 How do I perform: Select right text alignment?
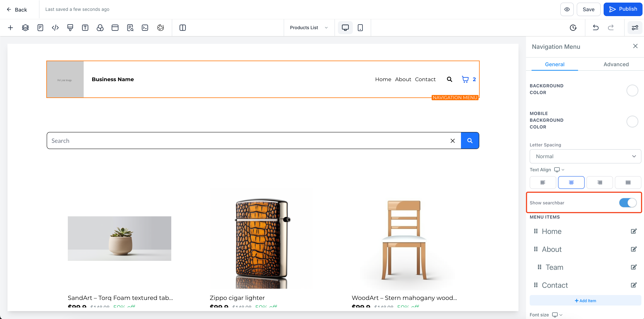600,182
